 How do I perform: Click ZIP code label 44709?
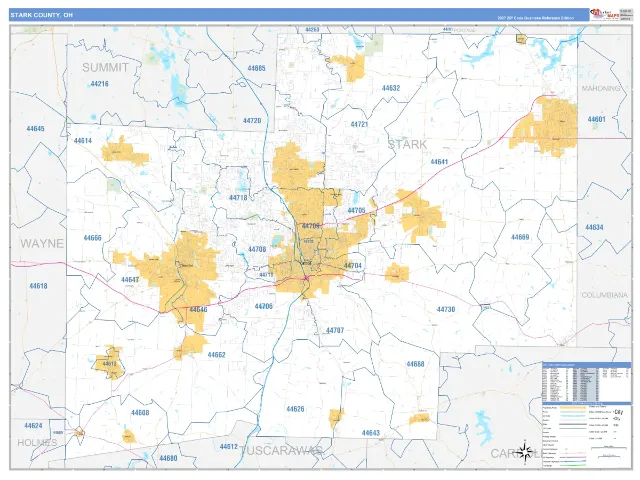click(x=311, y=226)
